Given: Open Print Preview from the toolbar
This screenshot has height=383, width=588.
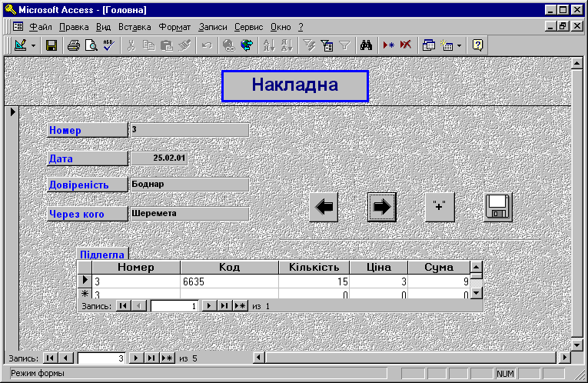Looking at the screenshot, I should pyautogui.click(x=91, y=45).
